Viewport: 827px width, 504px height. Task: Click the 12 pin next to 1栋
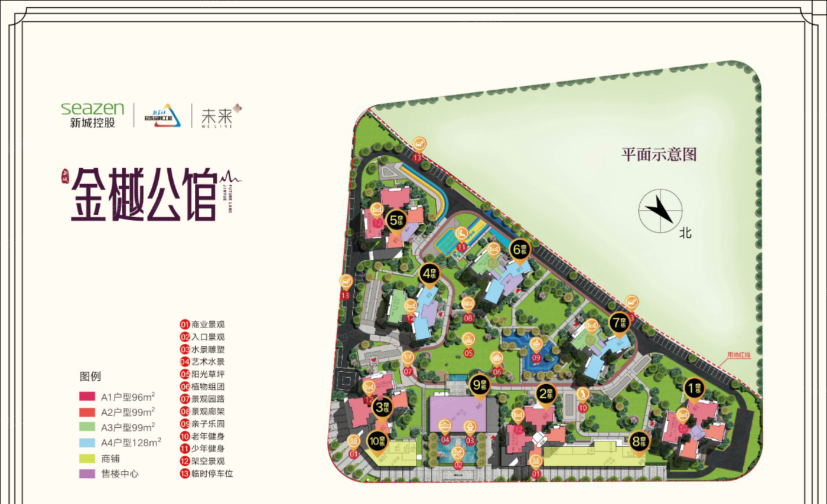[x=683, y=421]
